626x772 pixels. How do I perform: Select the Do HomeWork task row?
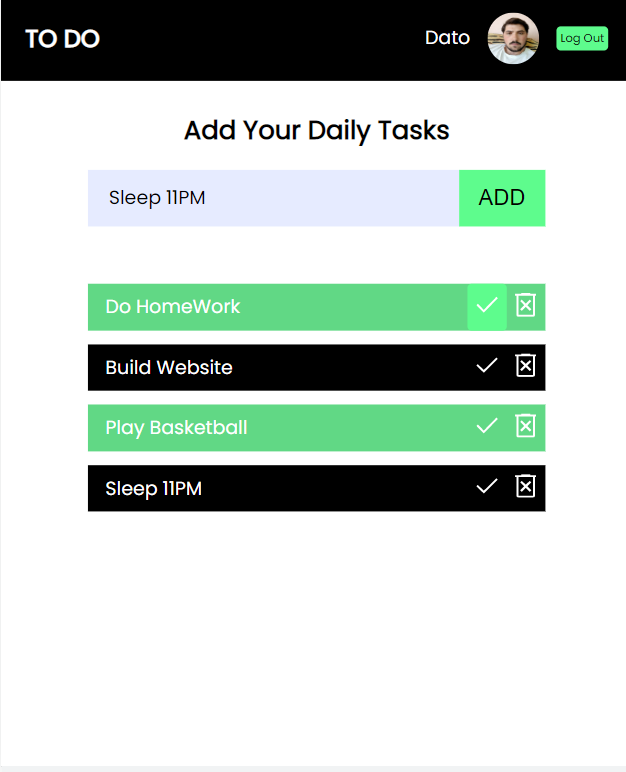click(317, 307)
